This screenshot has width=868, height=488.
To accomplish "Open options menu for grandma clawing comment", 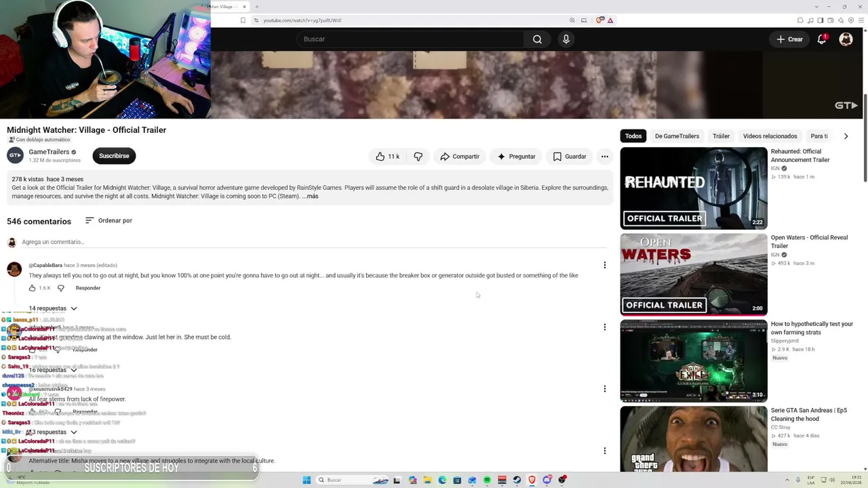I will pos(605,327).
